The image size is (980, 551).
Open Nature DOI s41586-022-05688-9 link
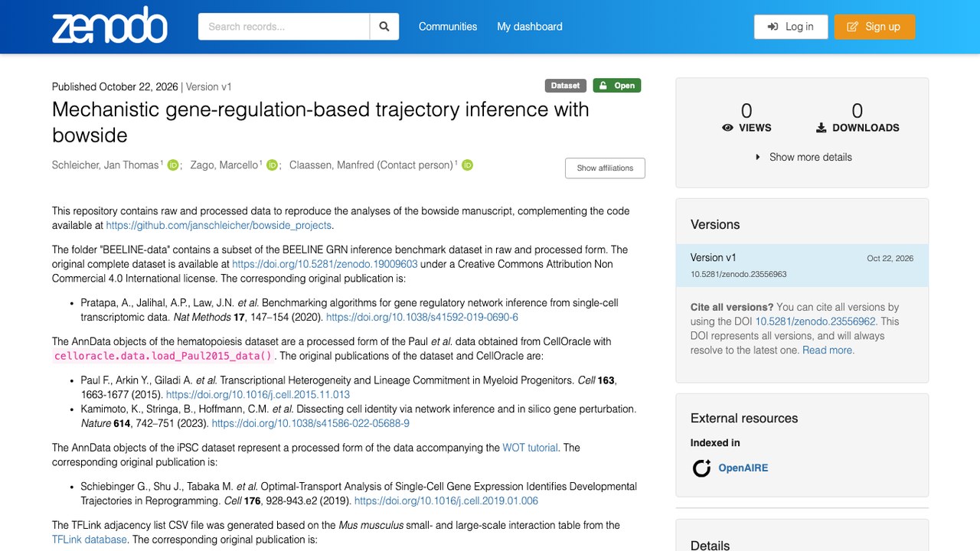coord(310,423)
